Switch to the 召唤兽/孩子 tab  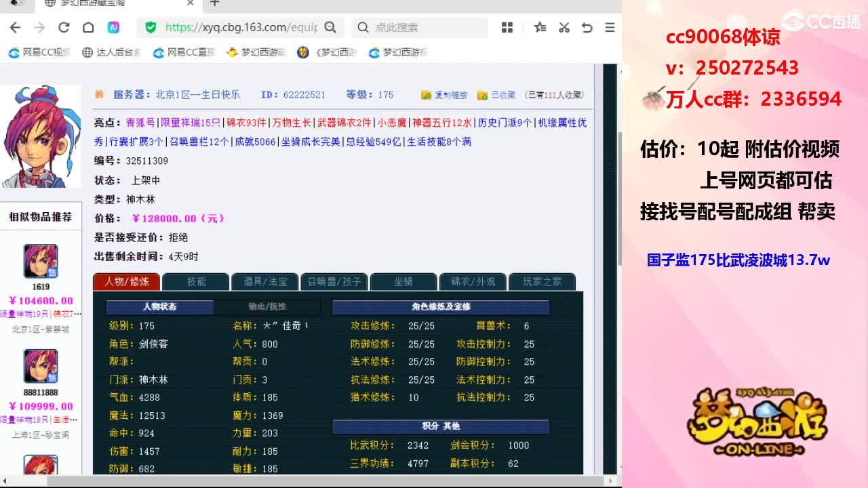pos(334,281)
